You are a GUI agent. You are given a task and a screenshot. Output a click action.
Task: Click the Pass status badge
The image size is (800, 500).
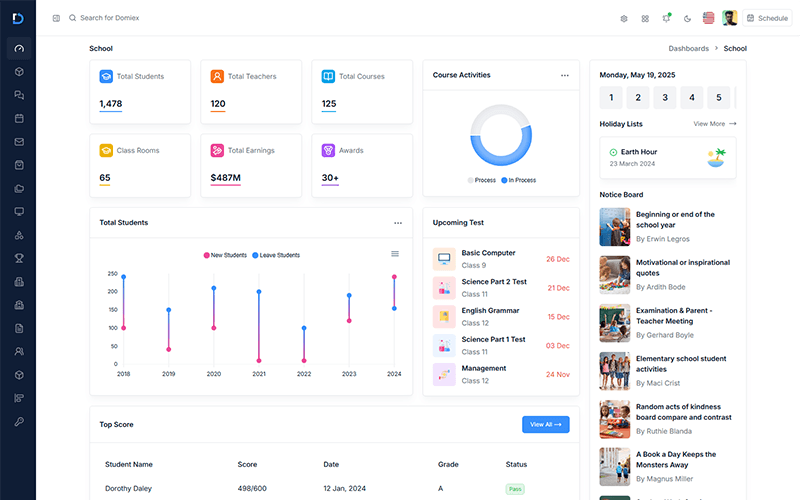tap(515, 489)
